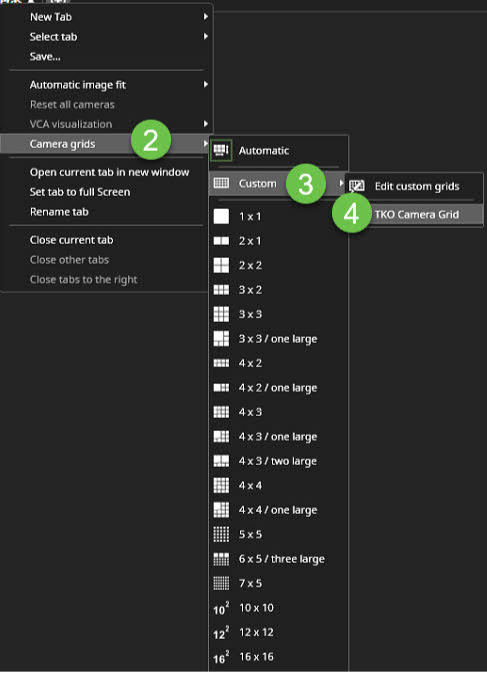Viewport: 487px width, 673px height.
Task: Pick the 16 x 16 grid icon
Action: point(221,658)
